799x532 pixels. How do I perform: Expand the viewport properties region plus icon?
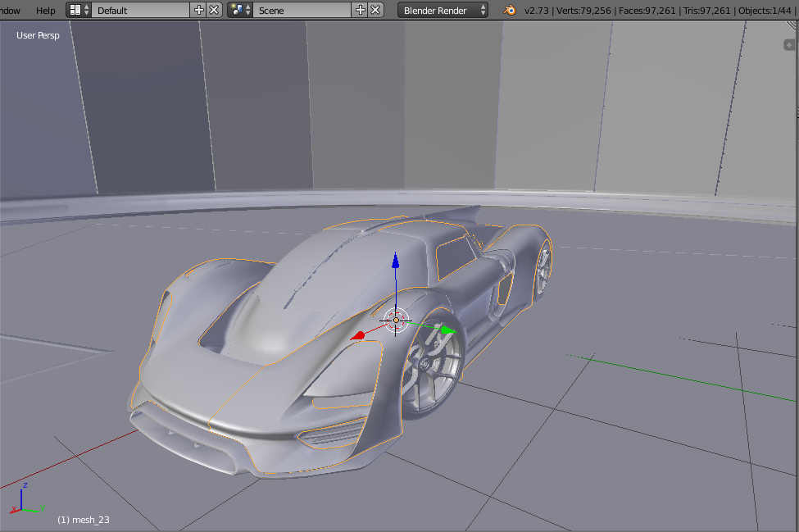tap(789, 45)
